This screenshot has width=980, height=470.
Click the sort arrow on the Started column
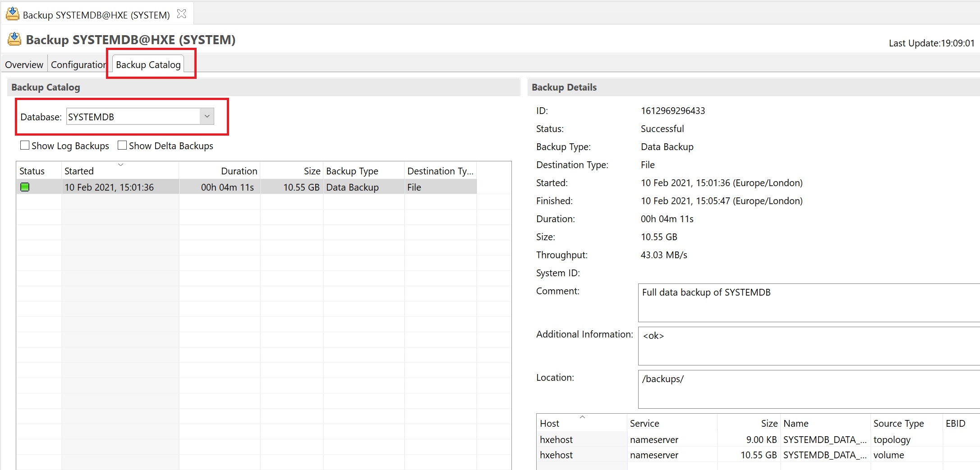pos(120,165)
